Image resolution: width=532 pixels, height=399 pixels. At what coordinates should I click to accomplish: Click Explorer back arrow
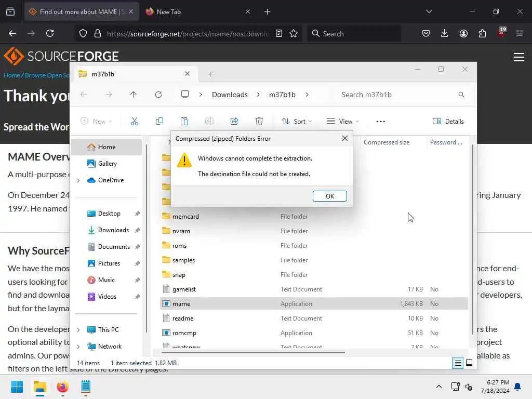tap(84, 95)
